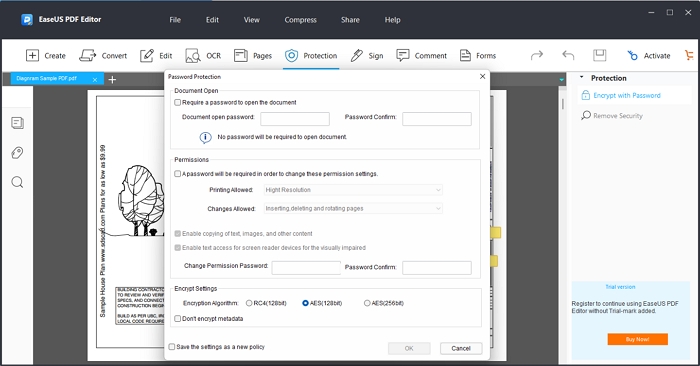This screenshot has width=700, height=366.
Task: Click the save disk icon
Action: 600,55
